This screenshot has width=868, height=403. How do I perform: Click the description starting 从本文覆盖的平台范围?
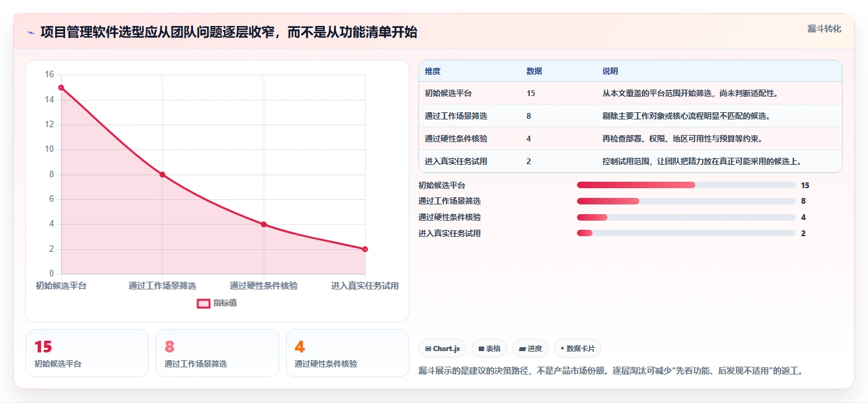pos(690,93)
